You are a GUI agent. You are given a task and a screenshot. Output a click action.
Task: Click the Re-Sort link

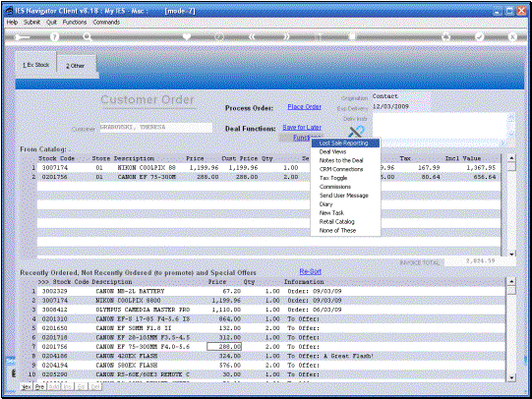click(x=310, y=272)
